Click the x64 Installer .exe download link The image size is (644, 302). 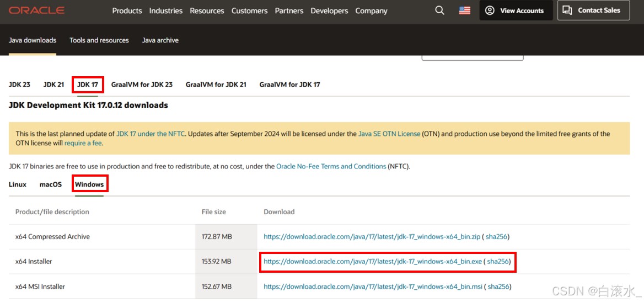point(373,262)
